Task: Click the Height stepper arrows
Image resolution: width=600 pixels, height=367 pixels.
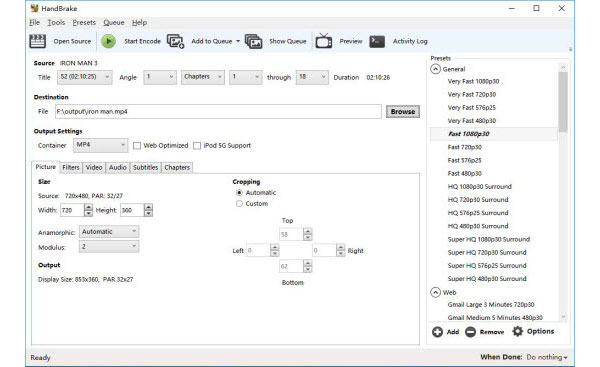Action: (148, 210)
